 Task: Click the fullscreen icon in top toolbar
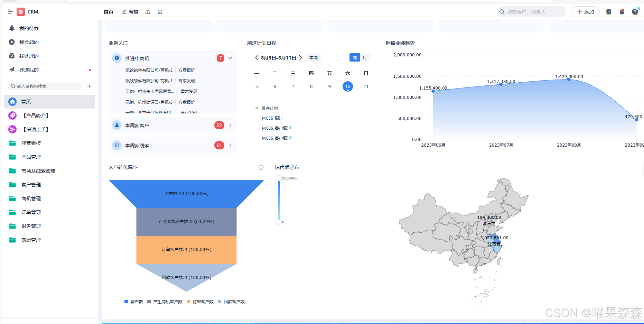pos(160,12)
